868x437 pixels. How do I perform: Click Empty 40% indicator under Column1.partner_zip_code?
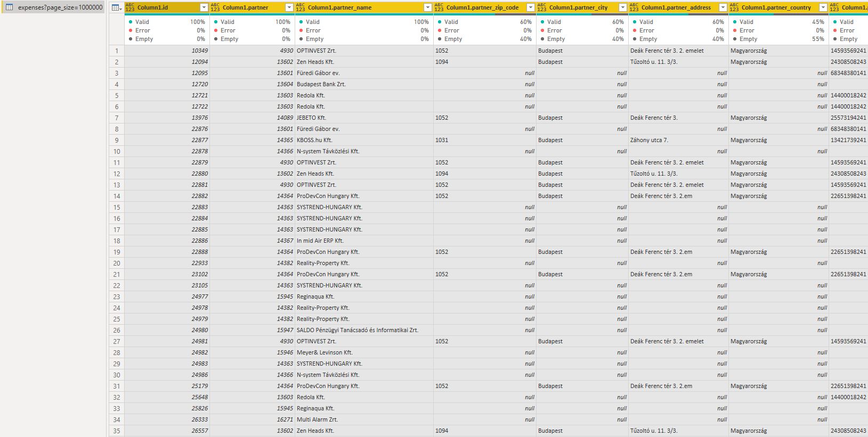[x=485, y=39]
